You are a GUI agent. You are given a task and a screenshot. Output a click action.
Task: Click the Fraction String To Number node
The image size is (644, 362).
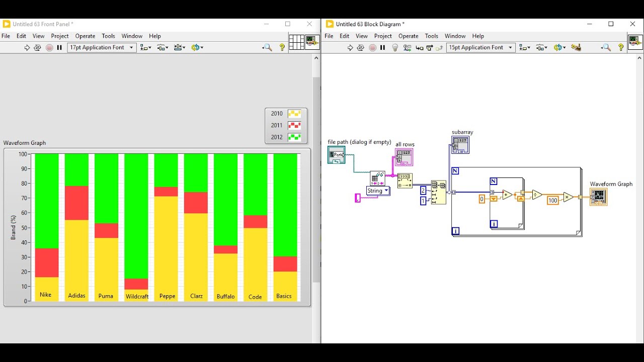click(405, 181)
